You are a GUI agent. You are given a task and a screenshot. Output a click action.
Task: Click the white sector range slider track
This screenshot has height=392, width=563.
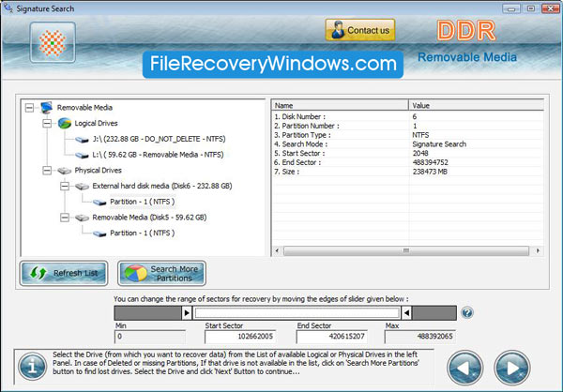point(297,313)
